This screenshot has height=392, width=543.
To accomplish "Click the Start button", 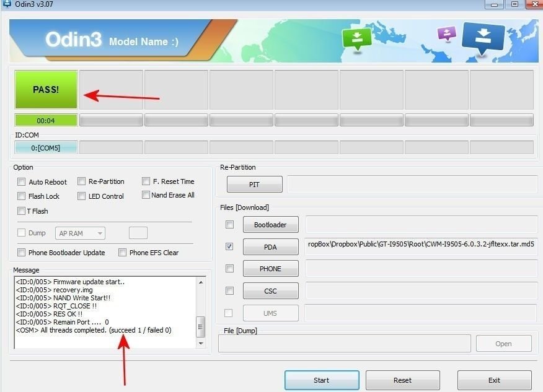I will (x=322, y=380).
